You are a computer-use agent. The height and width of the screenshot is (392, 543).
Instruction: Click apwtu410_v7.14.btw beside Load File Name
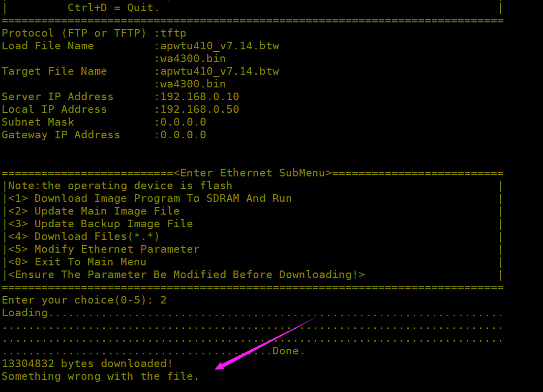coord(220,46)
